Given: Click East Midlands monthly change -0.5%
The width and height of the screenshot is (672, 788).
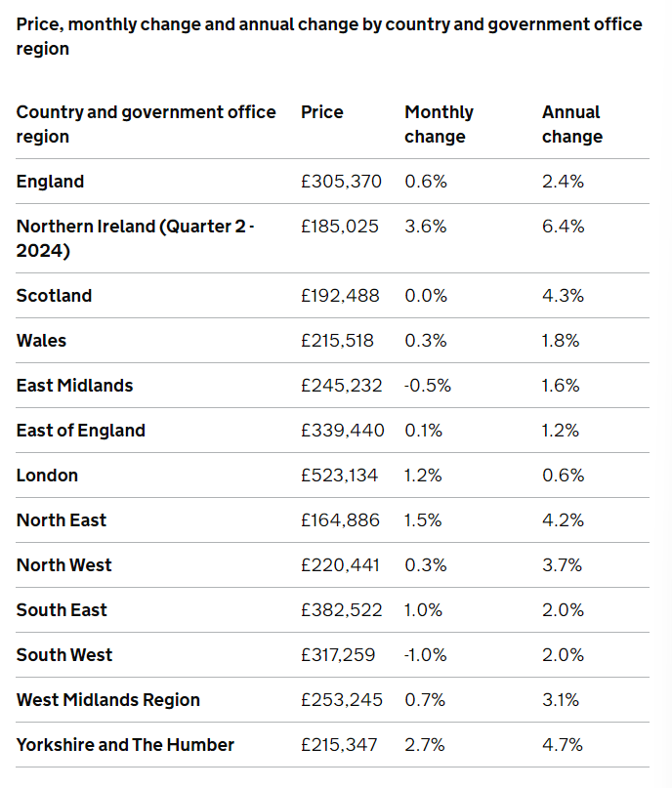Looking at the screenshot, I should [x=428, y=386].
